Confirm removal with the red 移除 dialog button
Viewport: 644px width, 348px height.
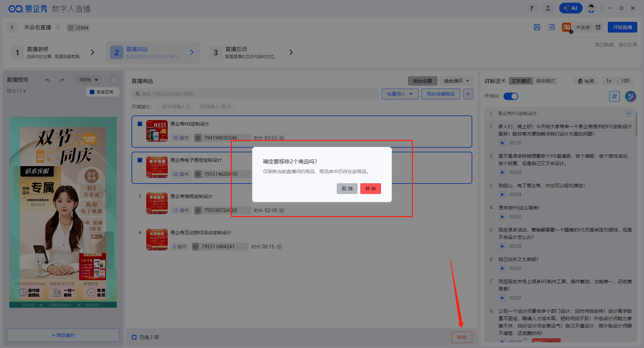(x=370, y=189)
